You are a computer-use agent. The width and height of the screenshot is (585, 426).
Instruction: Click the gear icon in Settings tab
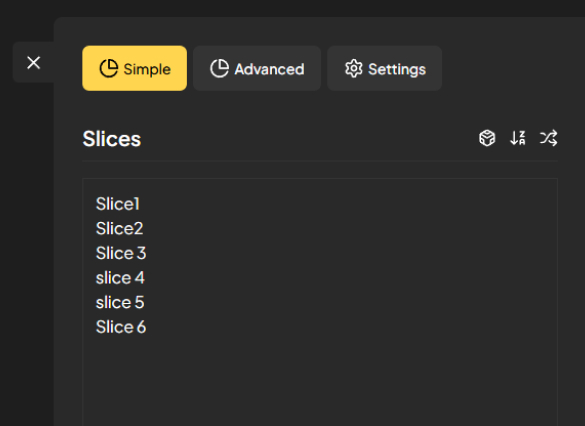[x=354, y=69]
